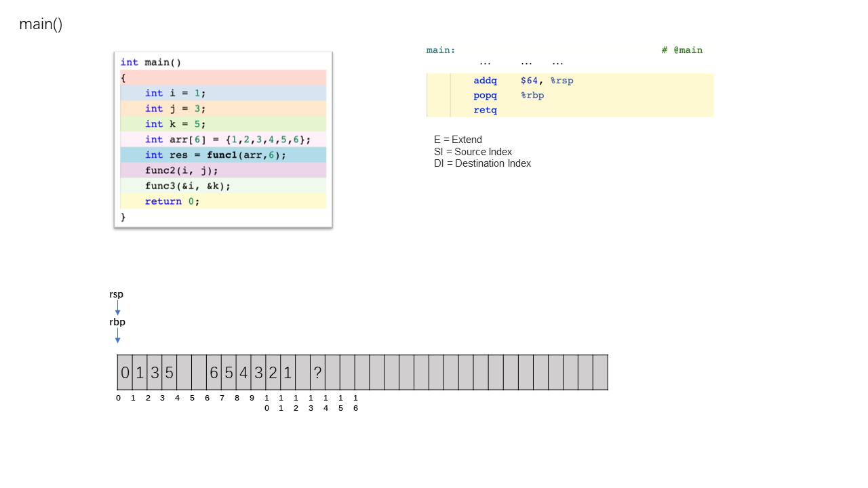Select the memory cell containing 6
Viewport: 868px width, 488px height.
(x=214, y=372)
